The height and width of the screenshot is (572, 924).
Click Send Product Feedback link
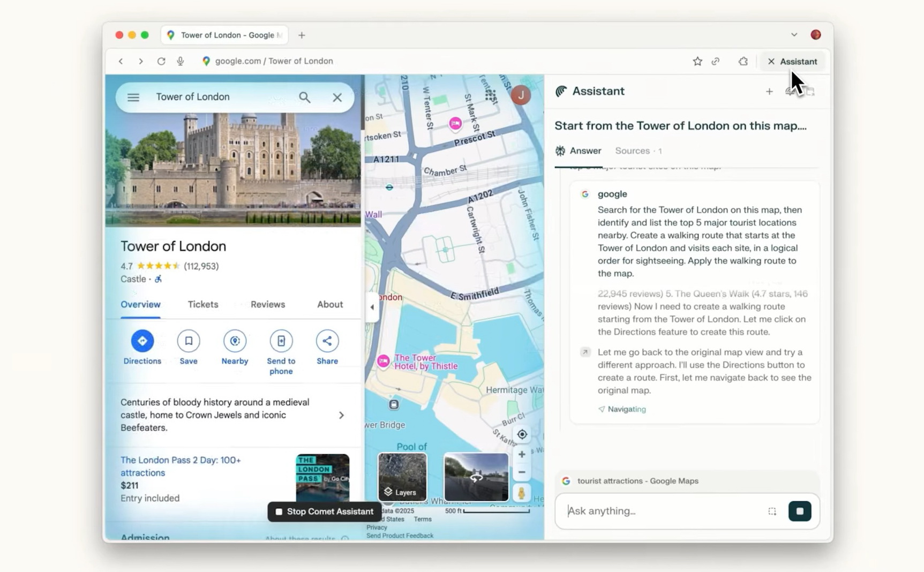400,536
